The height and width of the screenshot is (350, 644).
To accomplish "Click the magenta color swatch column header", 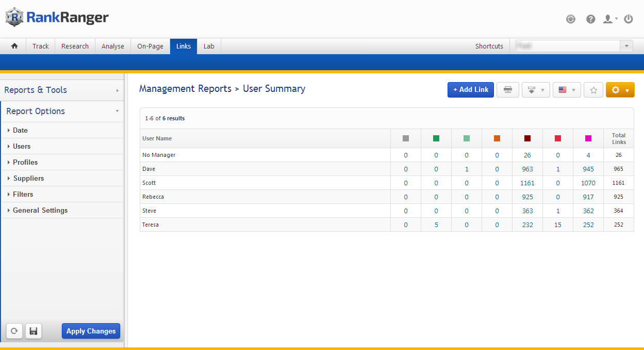I will [x=588, y=138].
